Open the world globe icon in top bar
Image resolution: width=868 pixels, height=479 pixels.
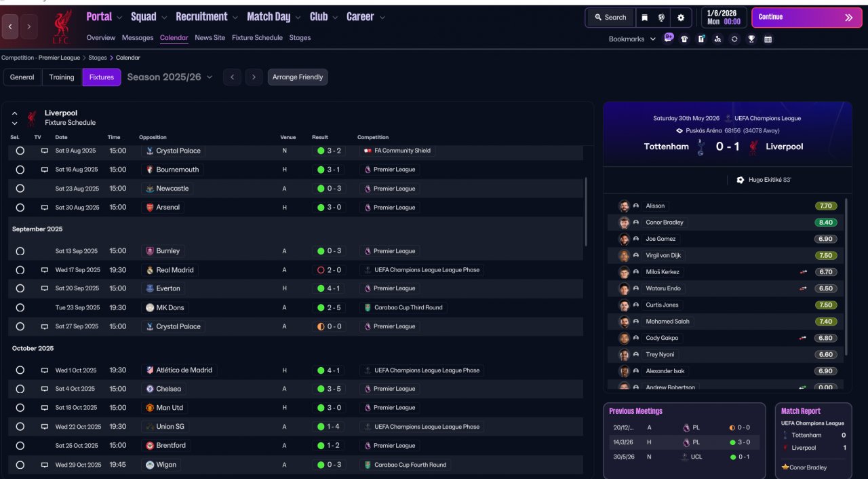(661, 18)
